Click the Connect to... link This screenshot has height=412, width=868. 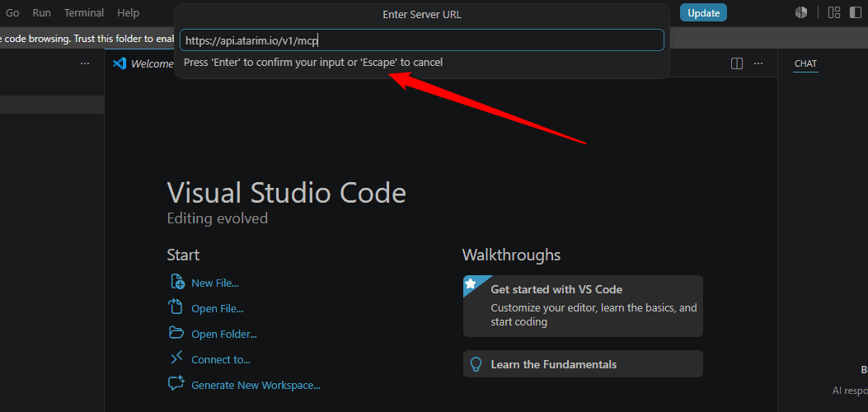pyautogui.click(x=221, y=359)
